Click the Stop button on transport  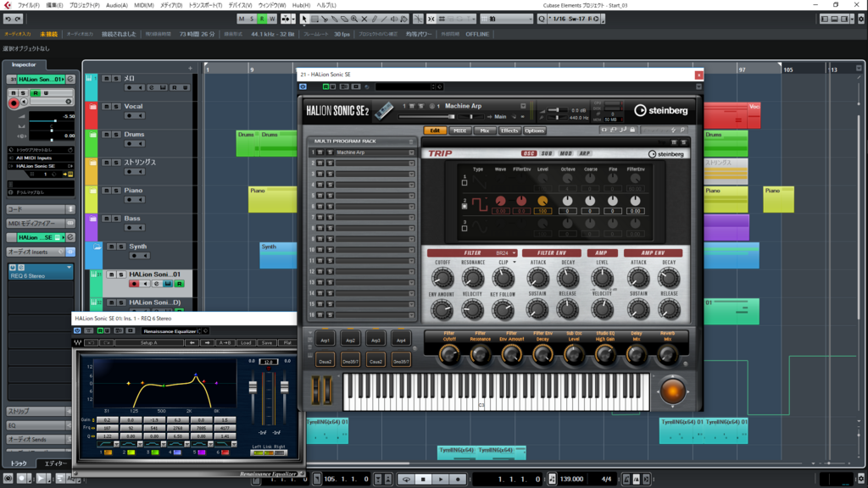(x=424, y=480)
